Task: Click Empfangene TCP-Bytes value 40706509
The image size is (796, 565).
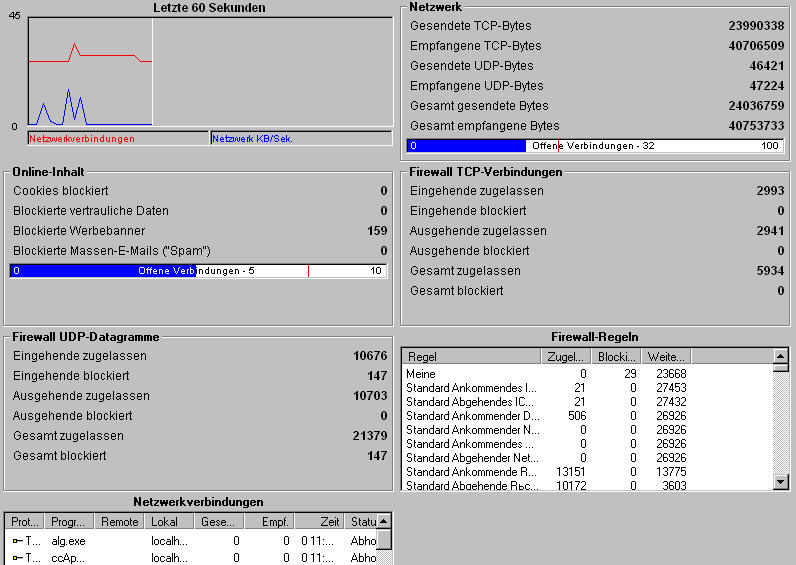Action: click(756, 46)
